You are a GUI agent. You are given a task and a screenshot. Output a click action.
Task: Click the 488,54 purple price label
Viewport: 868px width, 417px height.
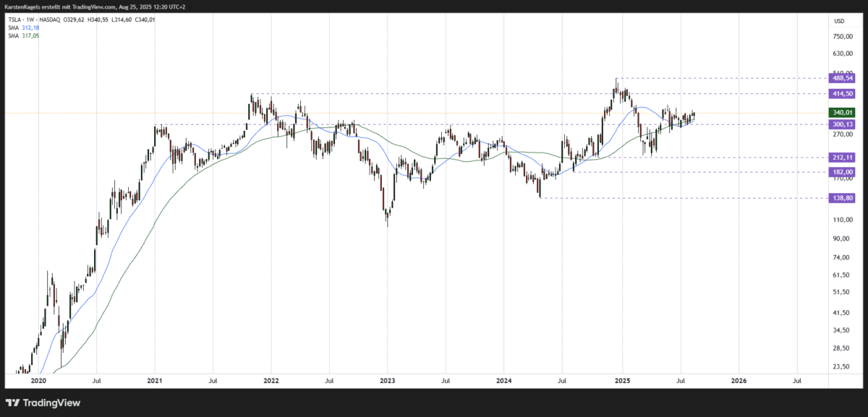click(842, 78)
